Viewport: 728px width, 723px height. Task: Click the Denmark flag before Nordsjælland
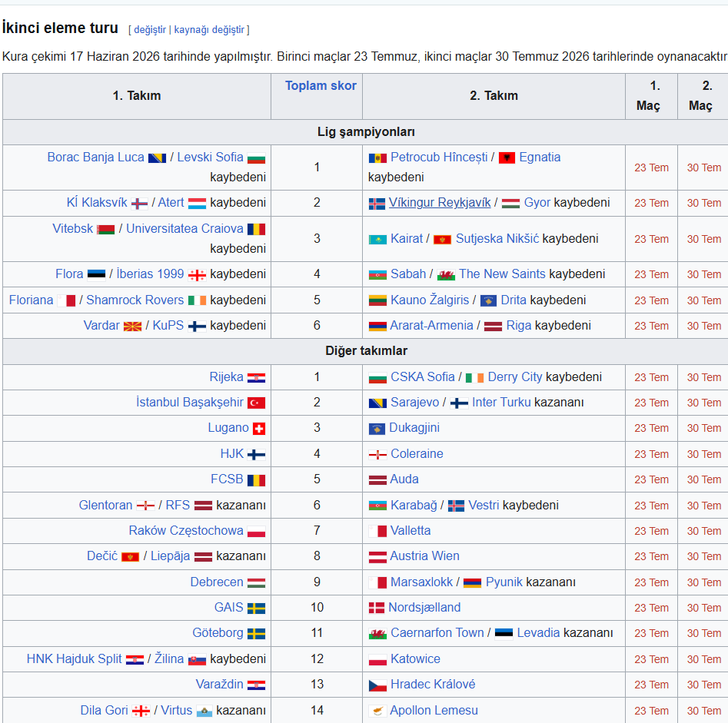click(377, 608)
